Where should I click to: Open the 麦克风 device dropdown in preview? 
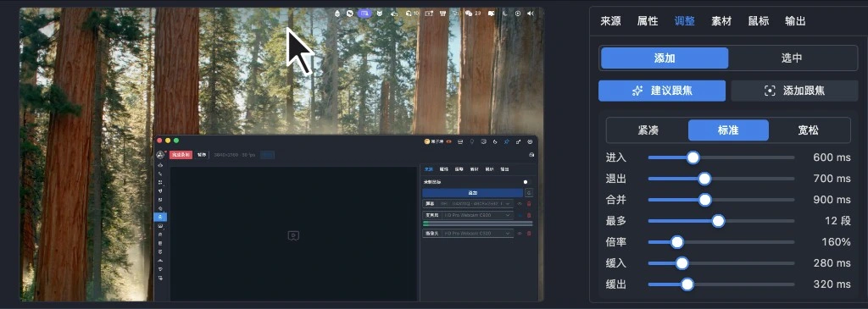pos(467,215)
